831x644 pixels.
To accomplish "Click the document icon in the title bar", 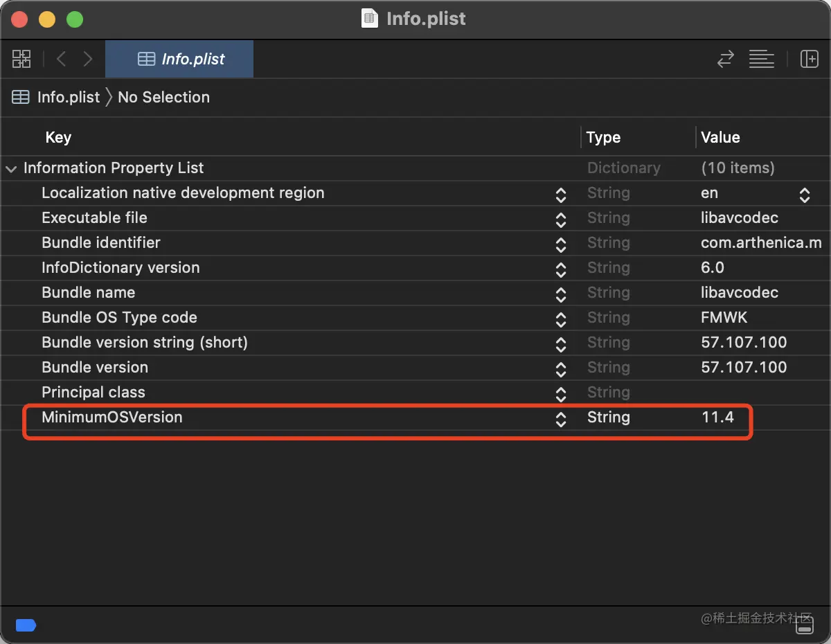I will (368, 18).
